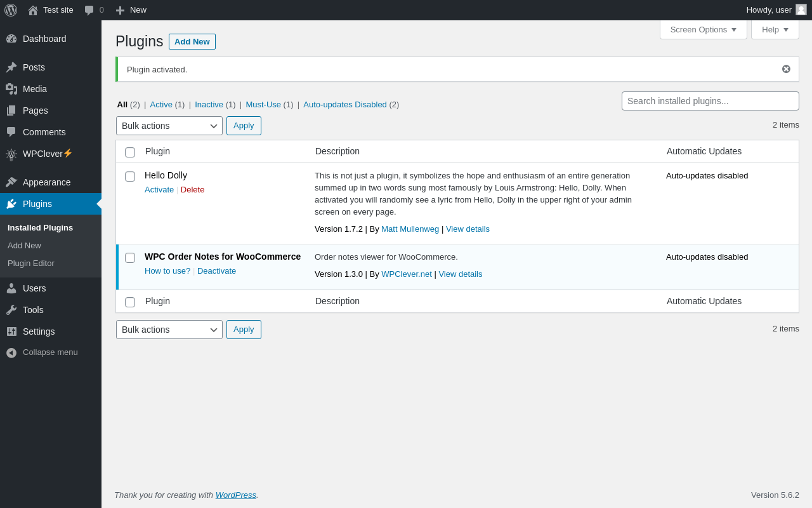Open the comments bubble in admin bar
This screenshot has width=812, height=508.
(89, 10)
